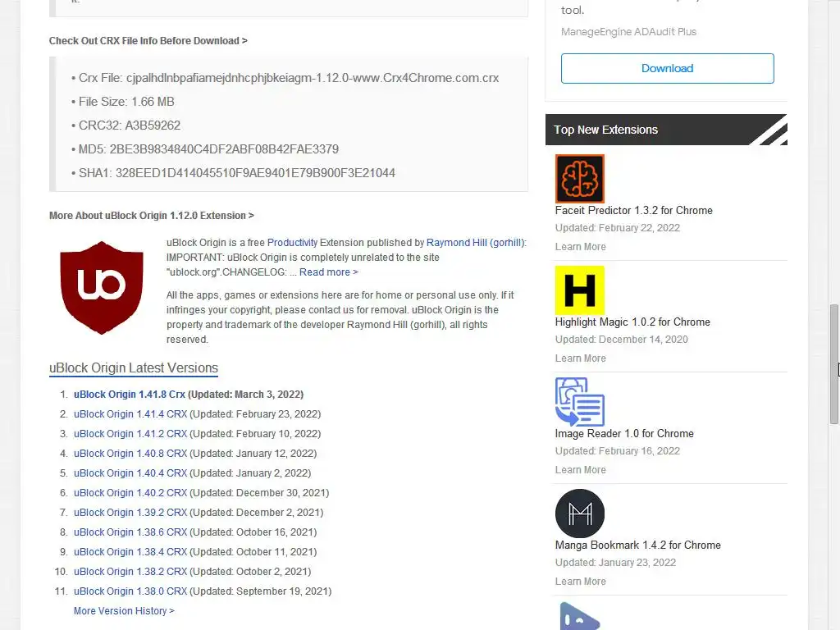Click the Image Reader document icon
The height and width of the screenshot is (630, 840).
(580, 402)
